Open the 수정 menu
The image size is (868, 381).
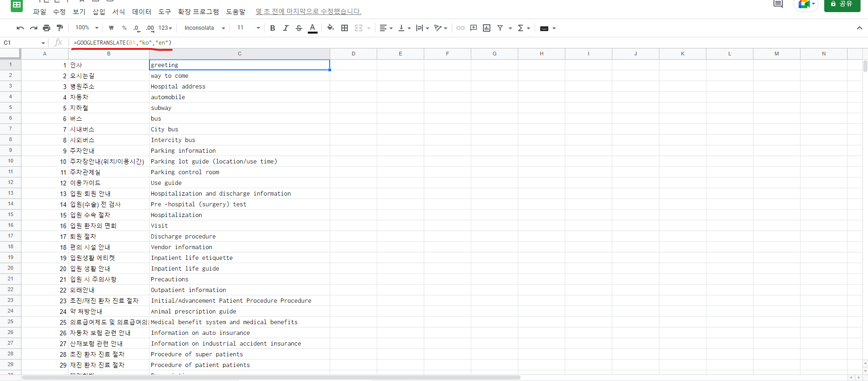point(59,12)
